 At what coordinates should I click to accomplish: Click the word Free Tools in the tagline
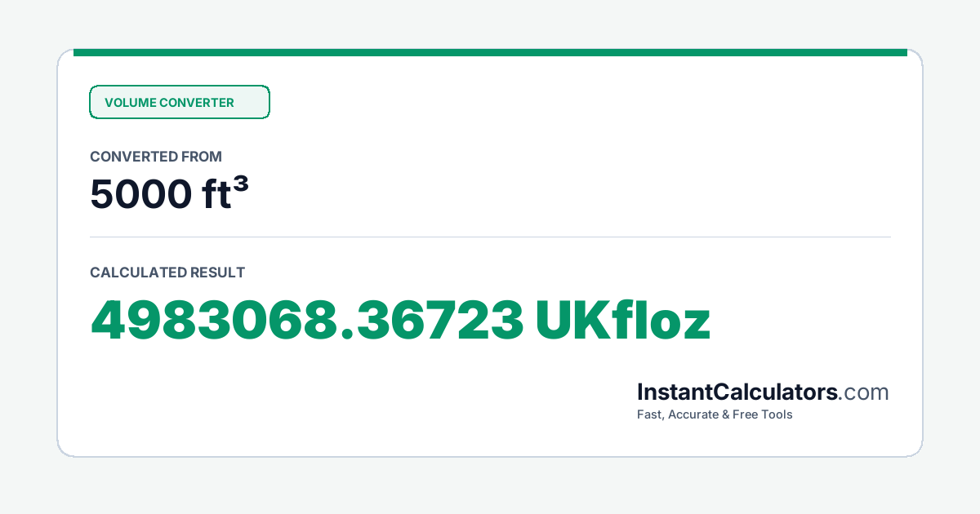763,414
